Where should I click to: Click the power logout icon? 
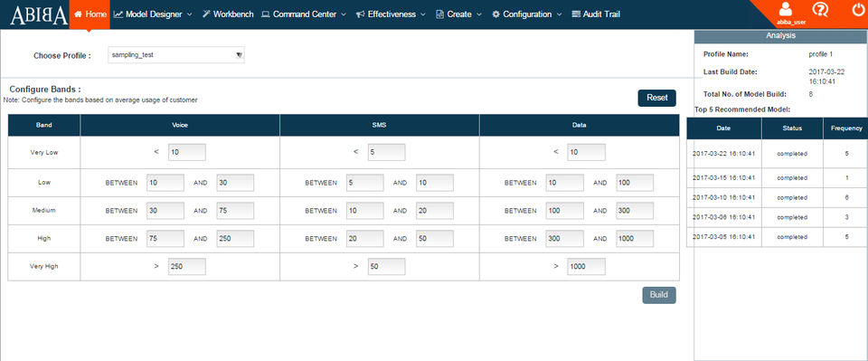858,9
